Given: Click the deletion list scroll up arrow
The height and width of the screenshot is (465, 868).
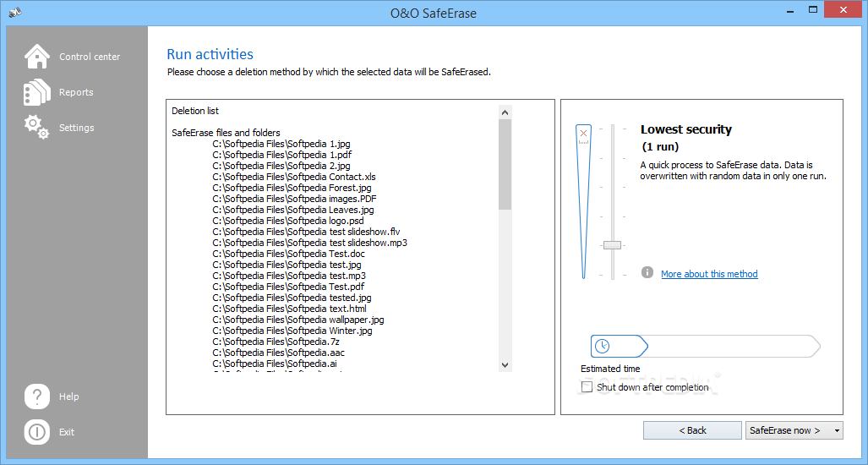Looking at the screenshot, I should [x=505, y=112].
